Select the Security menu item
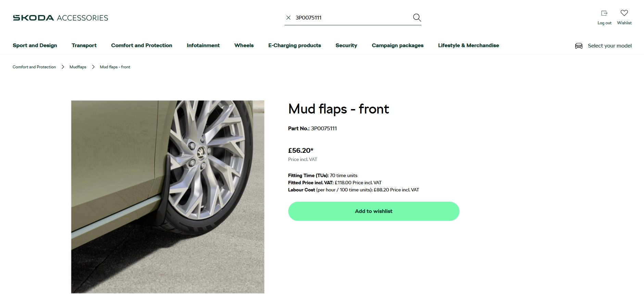The image size is (644, 294). (x=346, y=45)
